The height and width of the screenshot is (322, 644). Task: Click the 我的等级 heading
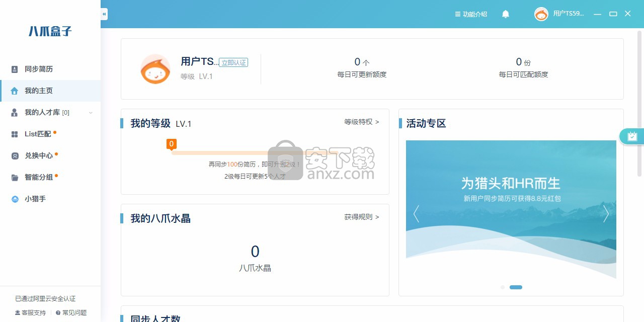tap(150, 123)
